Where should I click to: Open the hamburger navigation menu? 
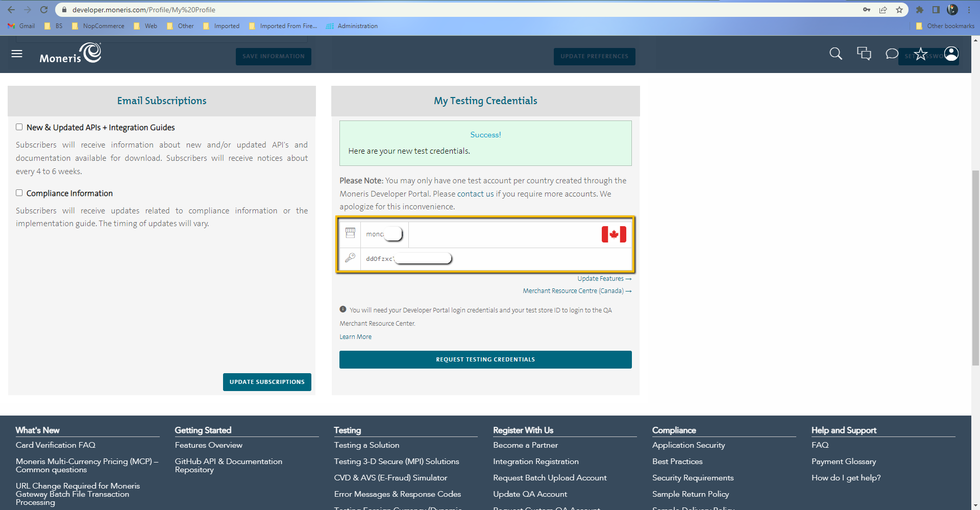coord(17,54)
